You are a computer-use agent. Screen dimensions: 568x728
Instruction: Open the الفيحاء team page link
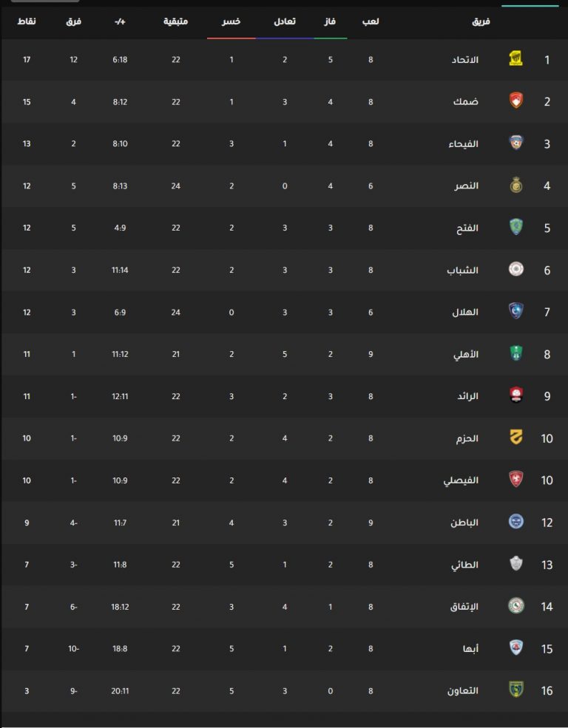coord(464,144)
